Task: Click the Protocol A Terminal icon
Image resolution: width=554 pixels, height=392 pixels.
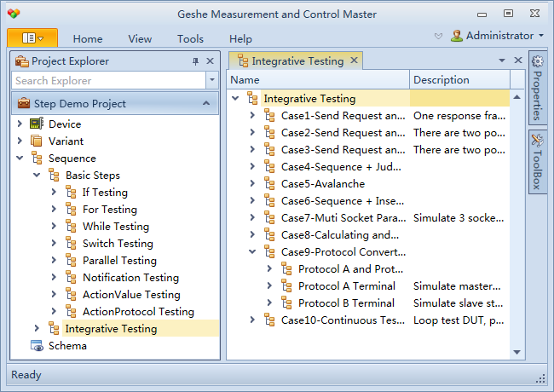Action: point(286,285)
